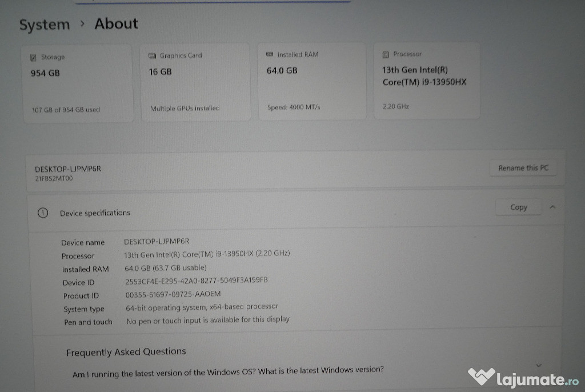
Task: Open the Processor i9-13950HX card
Action: (427, 81)
